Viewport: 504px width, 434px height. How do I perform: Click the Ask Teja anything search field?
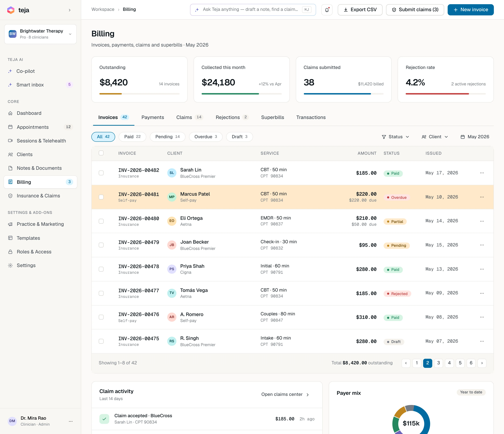point(253,10)
